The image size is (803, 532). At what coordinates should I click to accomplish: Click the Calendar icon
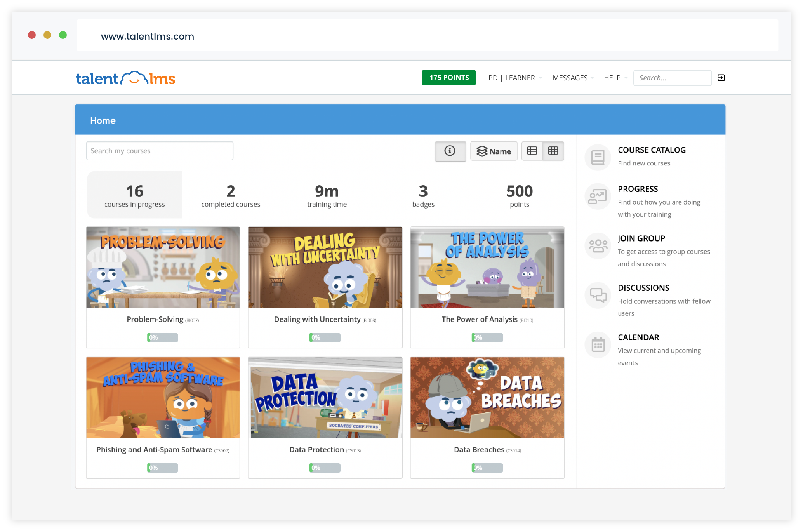point(598,344)
